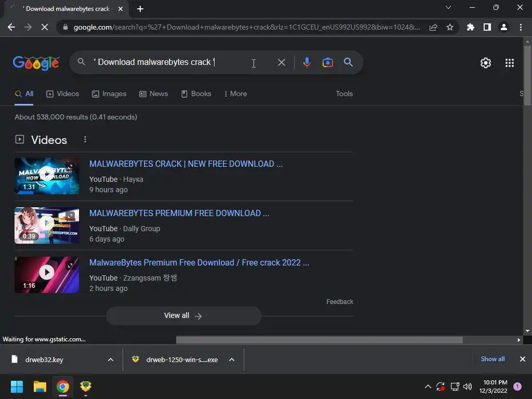Open Chrome three-dot menu

pos(521,27)
